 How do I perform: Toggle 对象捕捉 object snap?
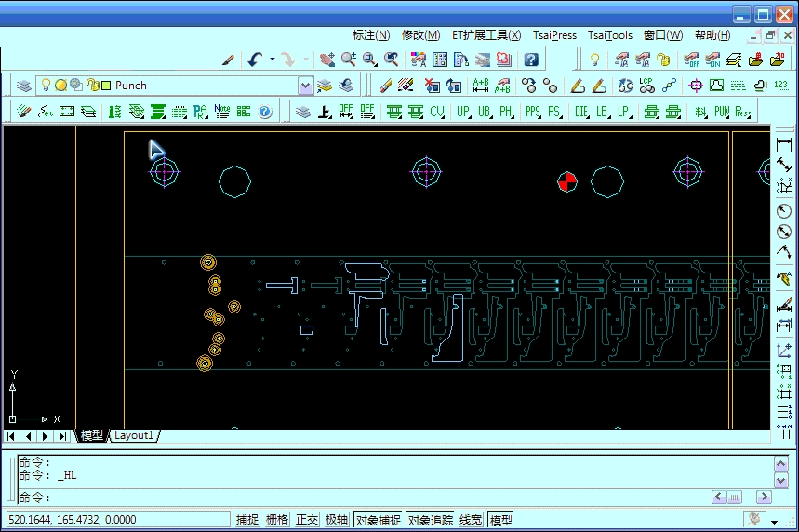pyautogui.click(x=379, y=520)
